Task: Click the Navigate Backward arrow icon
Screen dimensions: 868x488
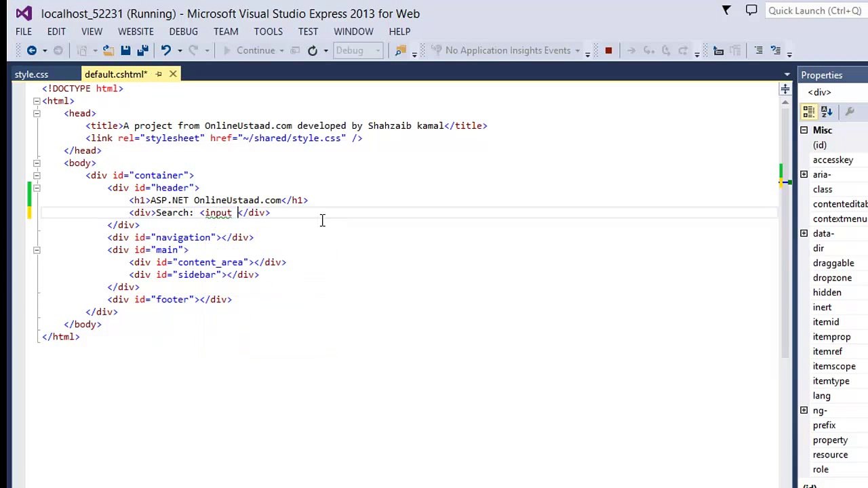Action: (32, 50)
